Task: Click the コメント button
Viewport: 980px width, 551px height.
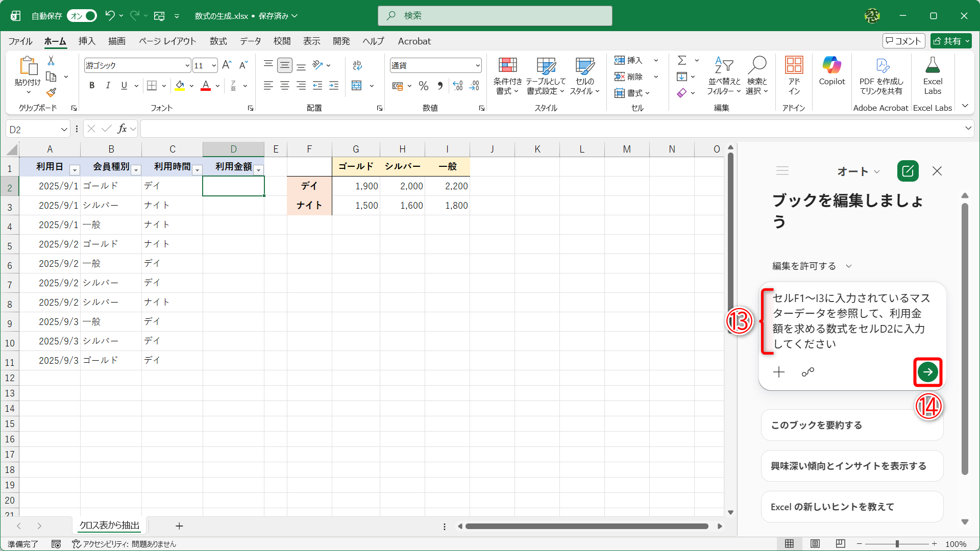Action: (903, 41)
